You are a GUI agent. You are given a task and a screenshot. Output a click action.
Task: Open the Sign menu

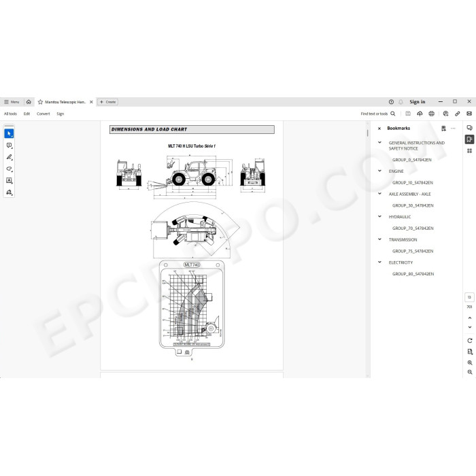pos(60,114)
